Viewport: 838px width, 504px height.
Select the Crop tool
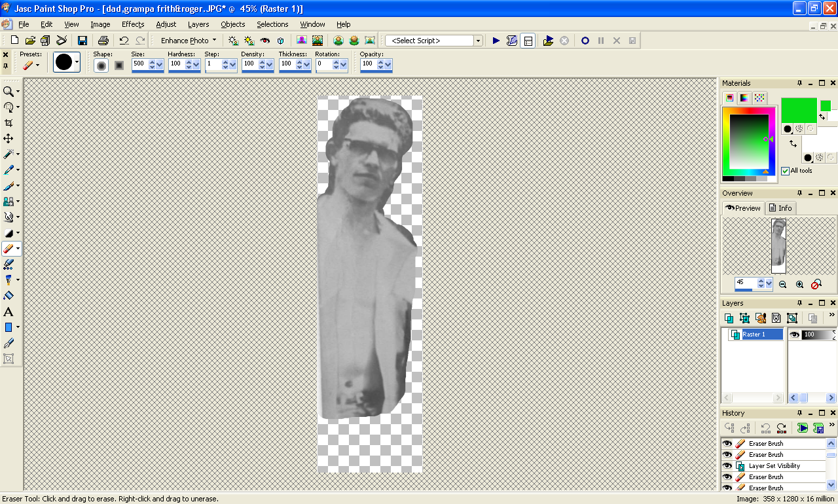coord(9,123)
